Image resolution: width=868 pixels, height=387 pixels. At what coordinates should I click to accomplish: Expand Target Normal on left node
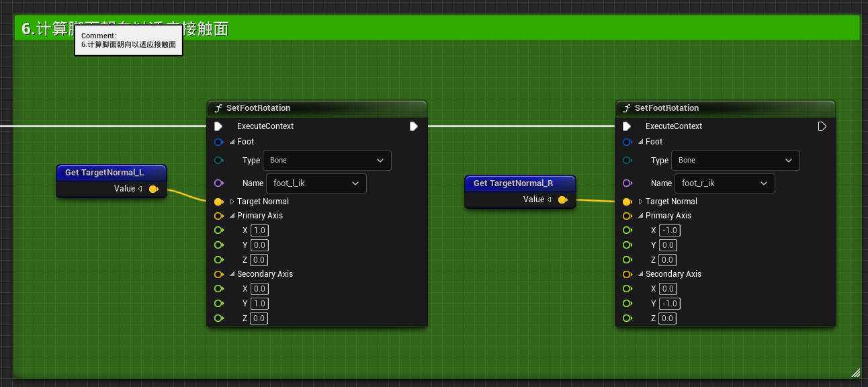point(232,202)
